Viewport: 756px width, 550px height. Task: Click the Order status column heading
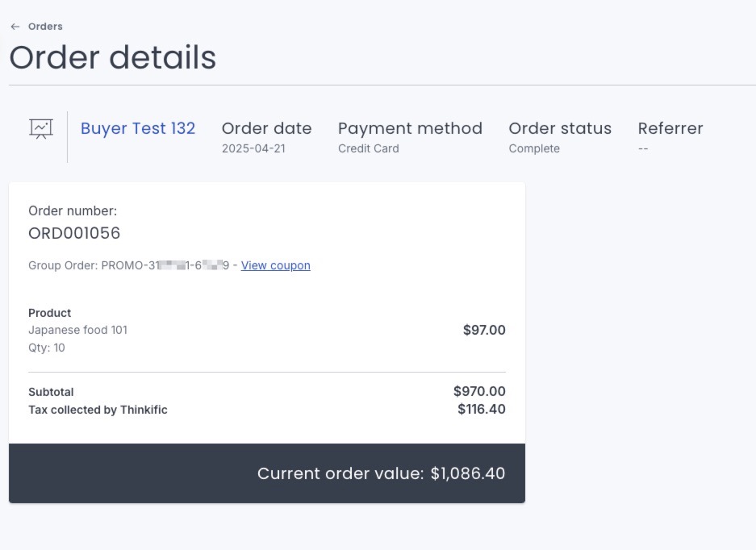click(x=560, y=128)
